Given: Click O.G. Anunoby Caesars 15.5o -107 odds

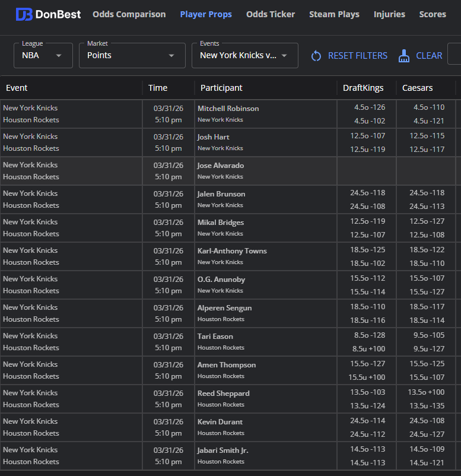Looking at the screenshot, I should [427, 278].
